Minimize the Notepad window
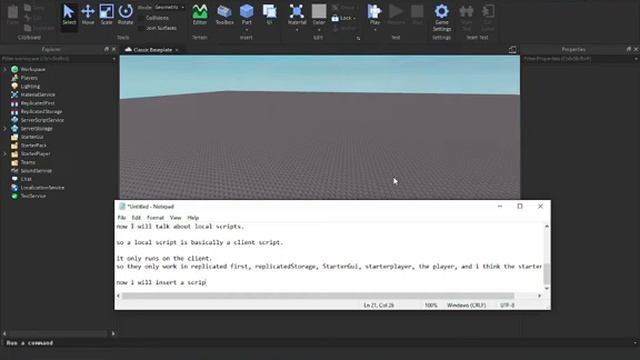640x360 pixels. [x=500, y=207]
